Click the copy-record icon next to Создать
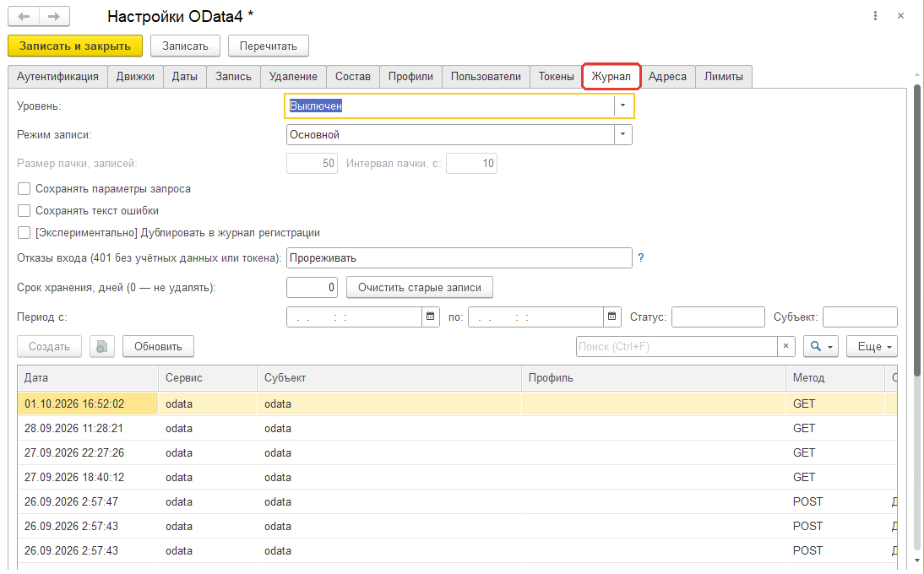924x574 pixels. pyautogui.click(x=102, y=347)
